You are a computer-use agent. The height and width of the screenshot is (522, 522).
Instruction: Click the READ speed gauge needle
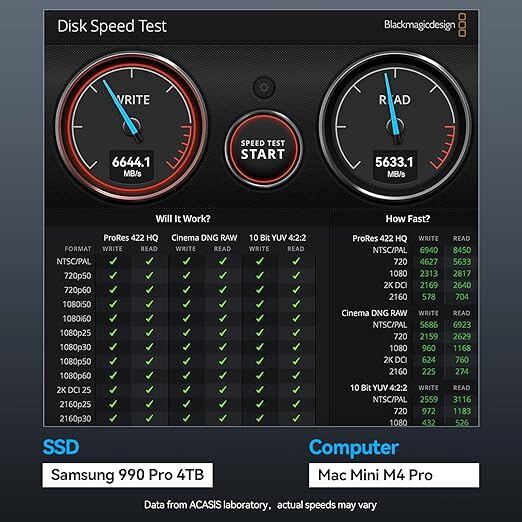point(392,106)
